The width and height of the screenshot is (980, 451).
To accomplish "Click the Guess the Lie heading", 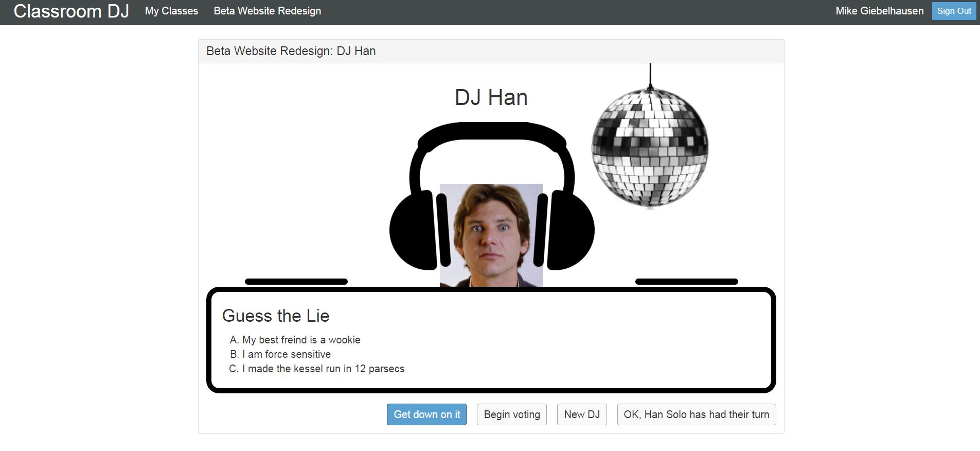I will click(x=276, y=316).
